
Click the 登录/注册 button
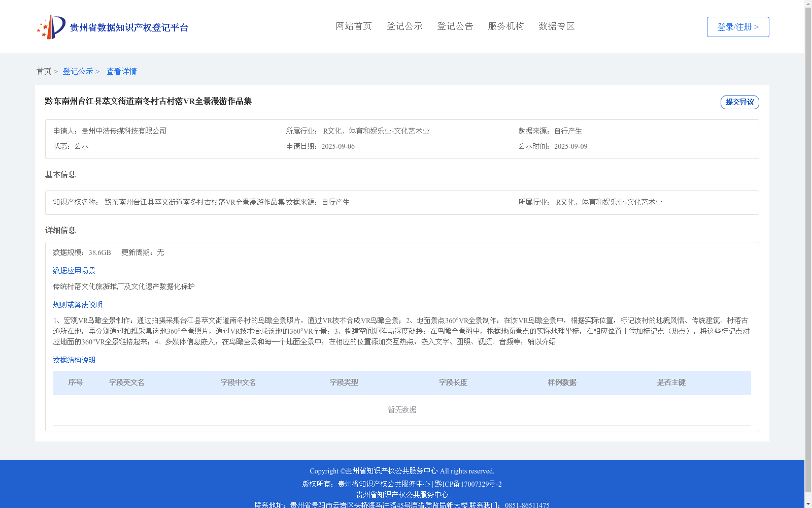(738, 27)
